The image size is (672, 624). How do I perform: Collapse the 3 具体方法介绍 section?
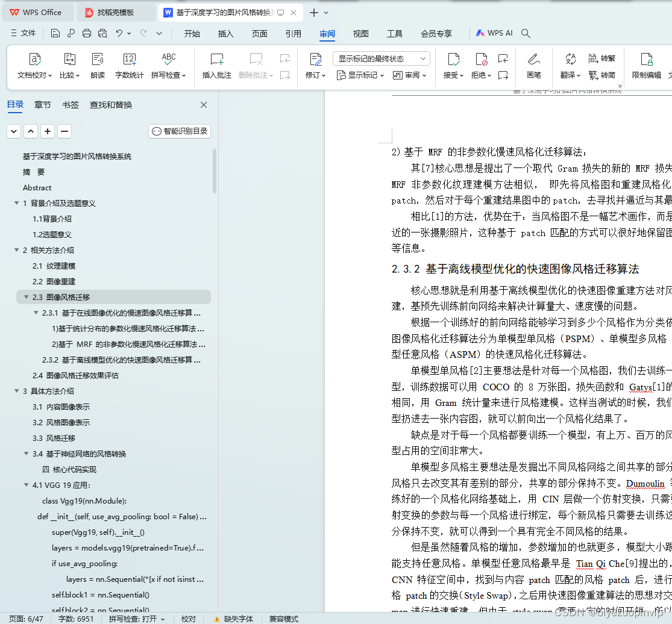pyautogui.click(x=17, y=391)
